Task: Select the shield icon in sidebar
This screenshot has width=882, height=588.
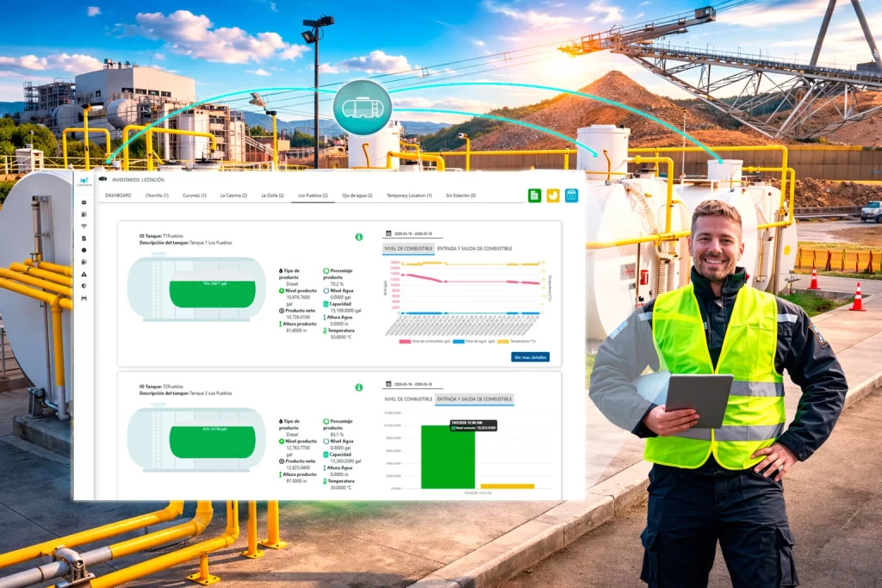Action: click(x=84, y=286)
